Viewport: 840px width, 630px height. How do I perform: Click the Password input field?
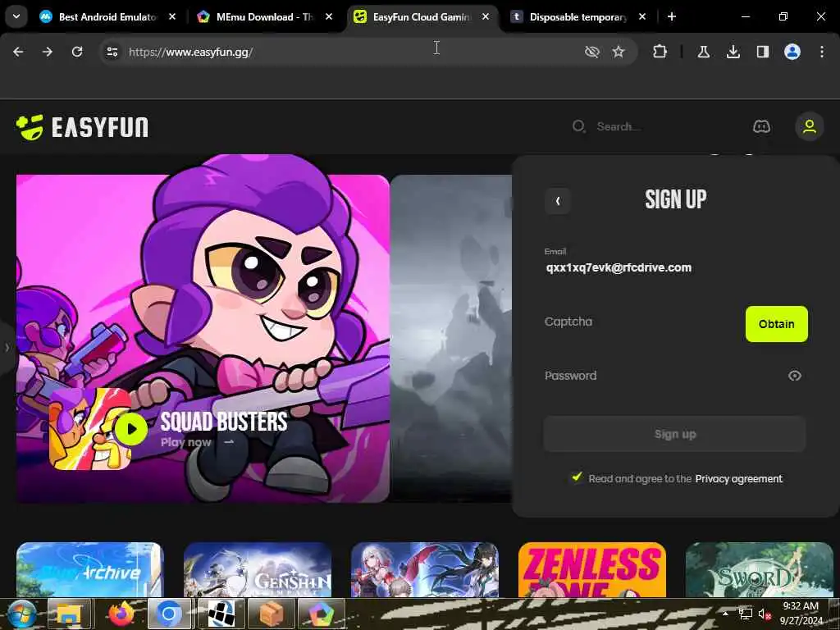pyautogui.click(x=663, y=376)
